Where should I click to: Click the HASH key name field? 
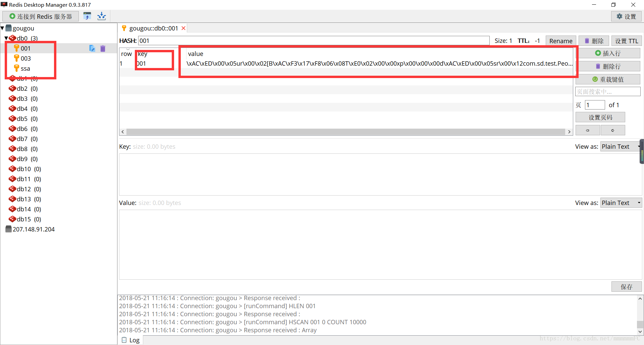coord(314,41)
